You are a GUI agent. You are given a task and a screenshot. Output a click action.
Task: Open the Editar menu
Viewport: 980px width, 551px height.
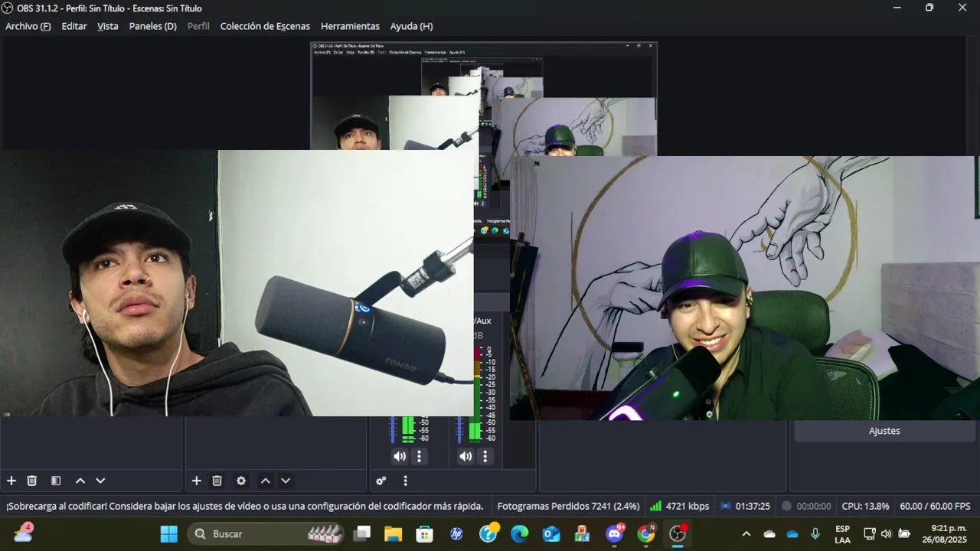click(x=74, y=26)
